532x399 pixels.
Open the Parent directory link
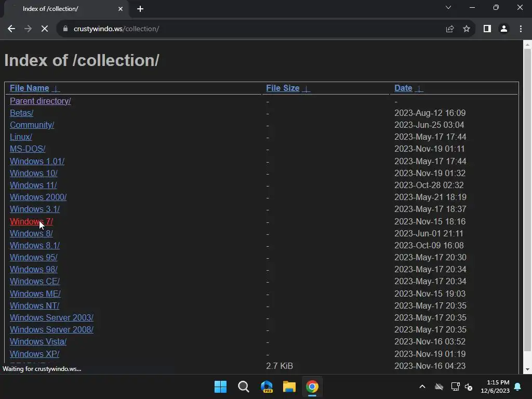[x=41, y=101]
